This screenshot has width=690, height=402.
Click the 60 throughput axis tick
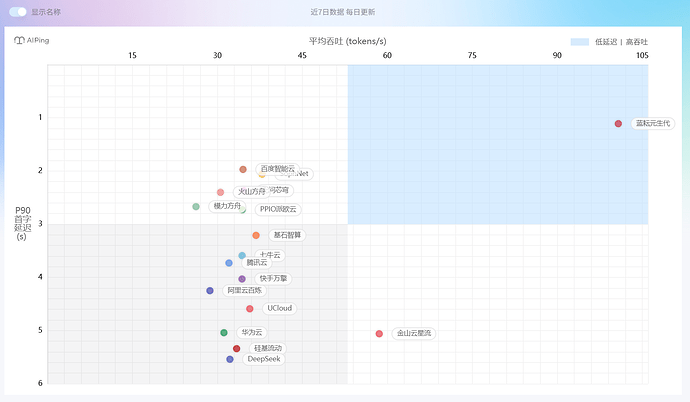[x=387, y=55]
